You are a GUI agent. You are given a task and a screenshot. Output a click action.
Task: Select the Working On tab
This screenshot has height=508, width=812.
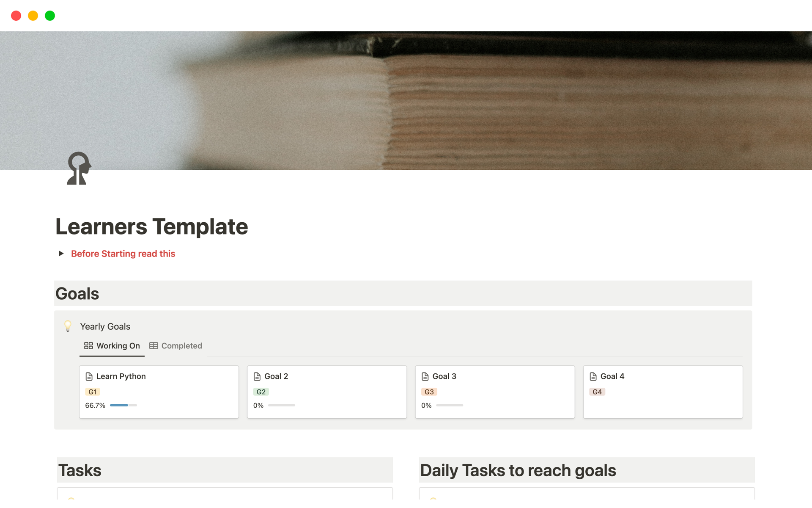coord(118,346)
